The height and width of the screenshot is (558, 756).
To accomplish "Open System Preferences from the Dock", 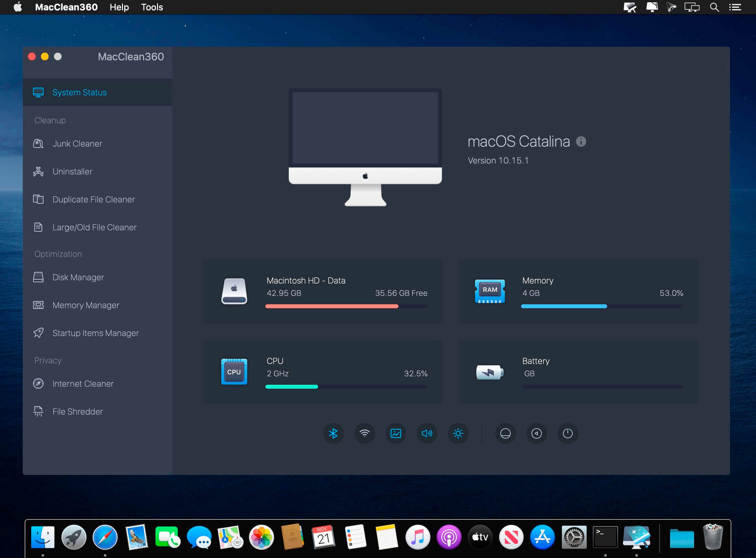I will 574,537.
